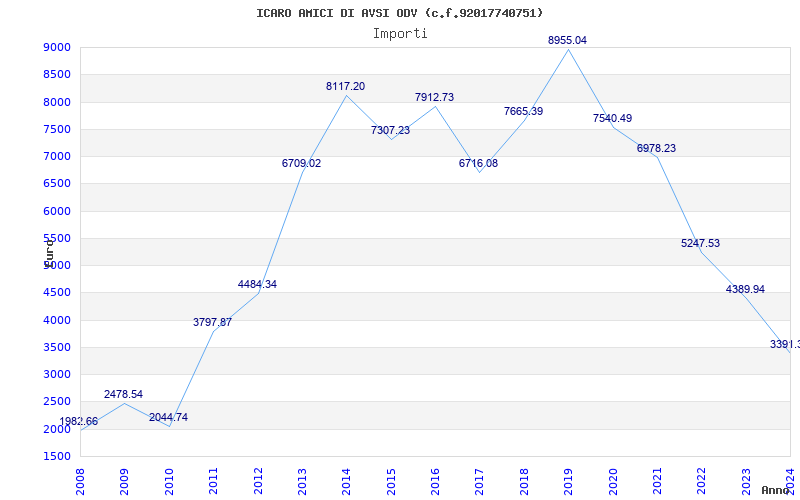800x500 pixels.
Task: Click the x-axis year 2020
Action: 613,481
